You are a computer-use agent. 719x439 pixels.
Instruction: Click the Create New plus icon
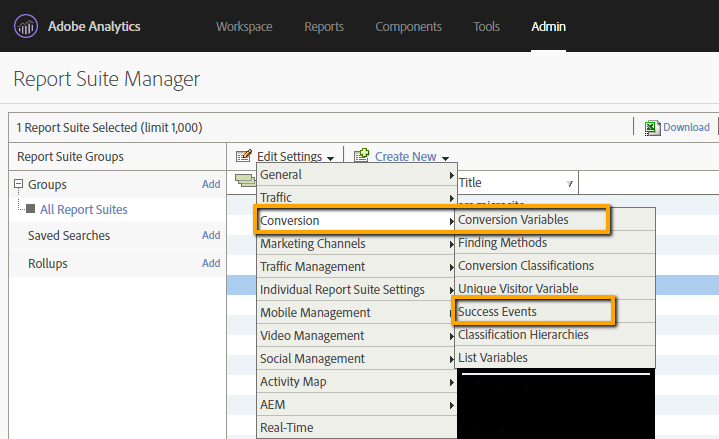361,155
